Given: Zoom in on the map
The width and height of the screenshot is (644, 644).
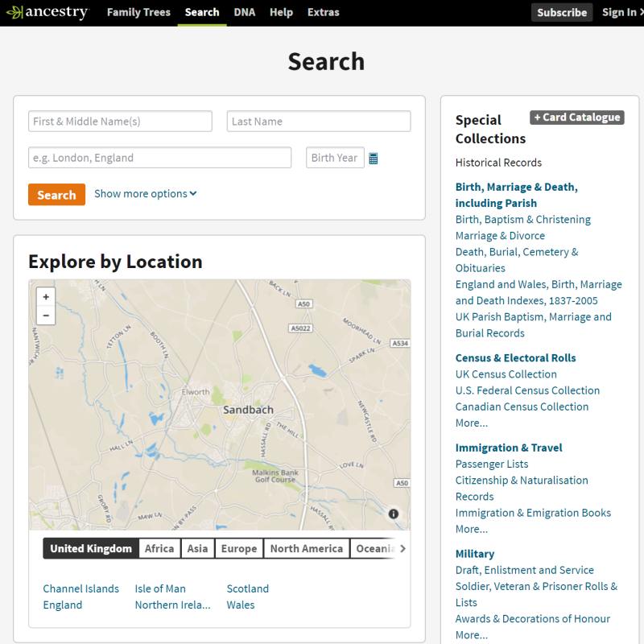Looking at the screenshot, I should pyautogui.click(x=46, y=296).
